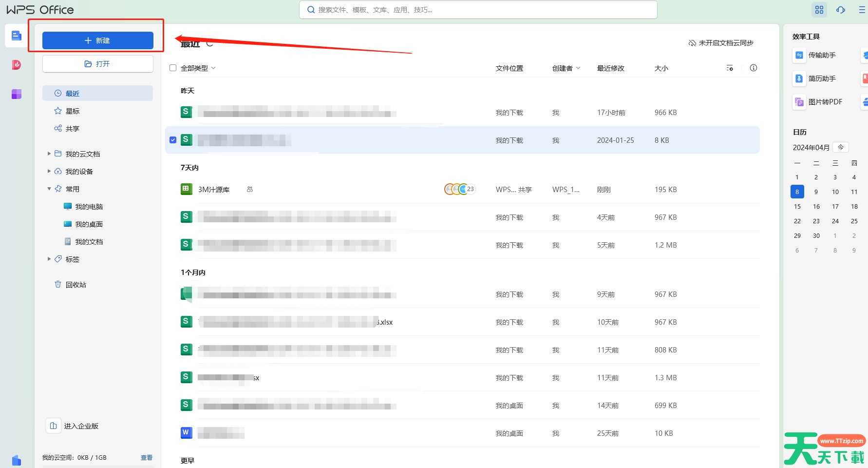Switch to the 星标 starred list
The width and height of the screenshot is (868, 468).
coord(72,111)
